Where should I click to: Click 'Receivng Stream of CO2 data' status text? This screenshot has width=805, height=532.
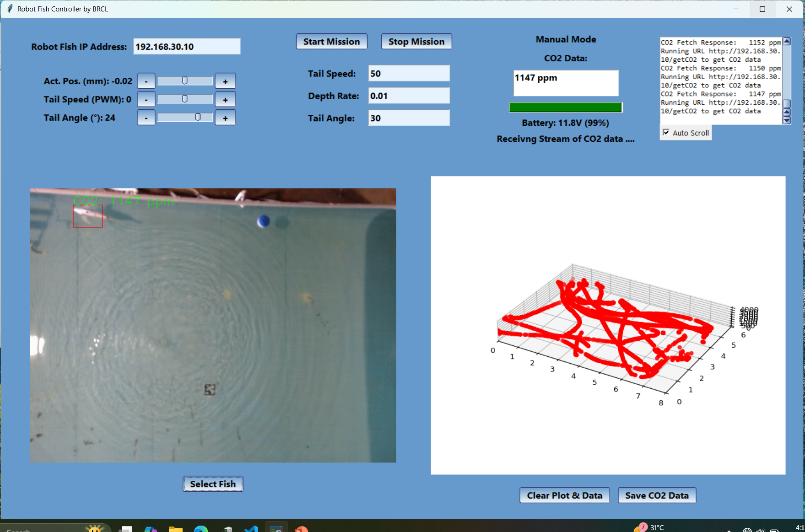pyautogui.click(x=565, y=139)
